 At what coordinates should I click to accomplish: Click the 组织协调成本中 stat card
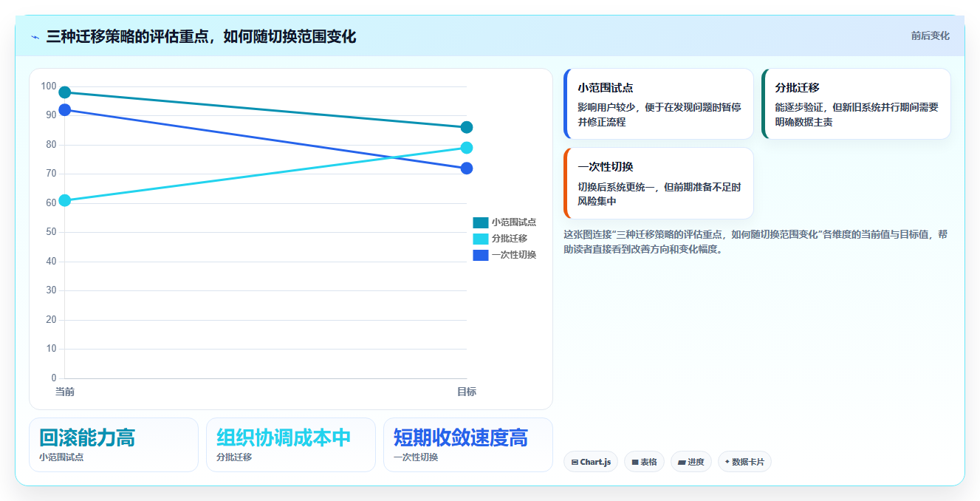(291, 445)
